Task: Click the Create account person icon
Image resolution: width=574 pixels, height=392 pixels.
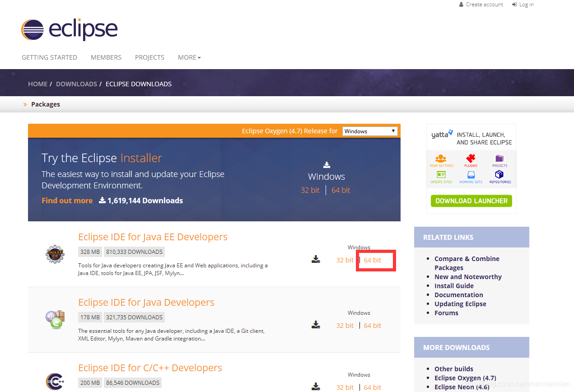Action: tap(461, 5)
